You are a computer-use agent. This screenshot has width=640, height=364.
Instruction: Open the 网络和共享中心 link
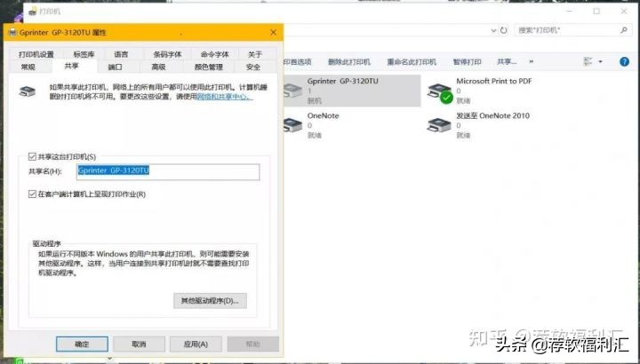coord(225,97)
